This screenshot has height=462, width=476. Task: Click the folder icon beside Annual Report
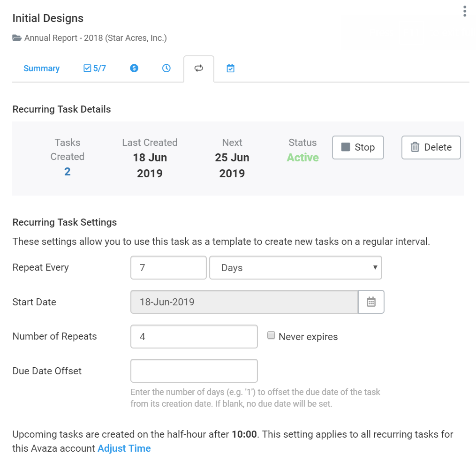(17, 38)
